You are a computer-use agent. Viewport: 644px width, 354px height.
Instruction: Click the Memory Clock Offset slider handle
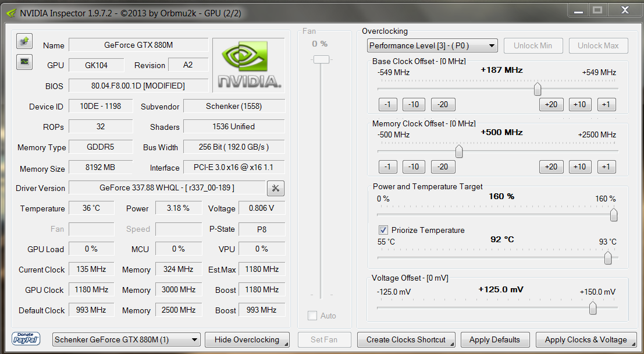(x=459, y=151)
